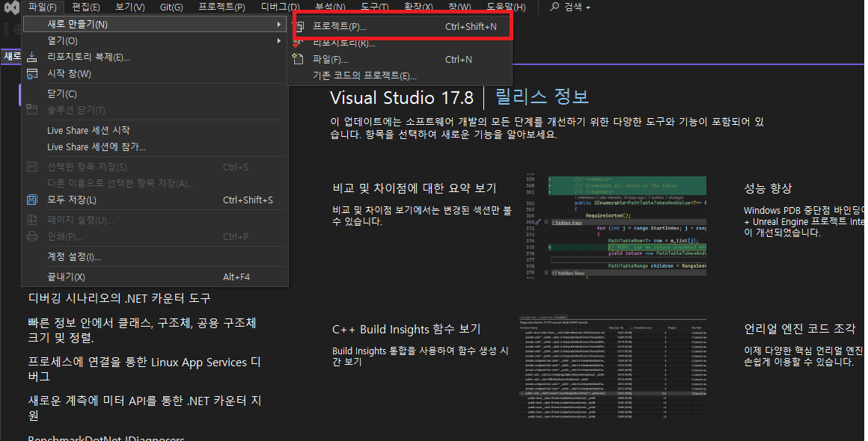This screenshot has height=441, width=868.
Task: Open the Git(G) menu
Action: coord(171,7)
